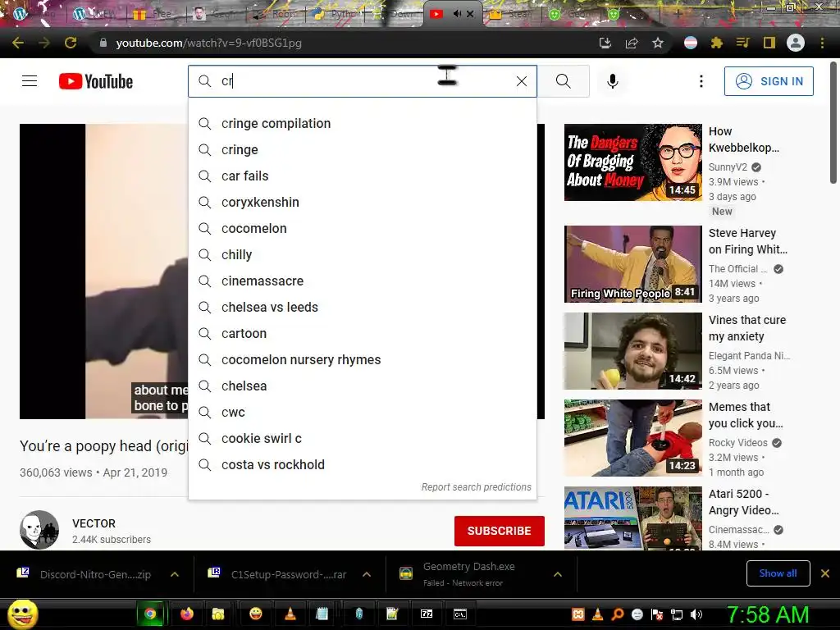Share this page via the share icon

632,43
